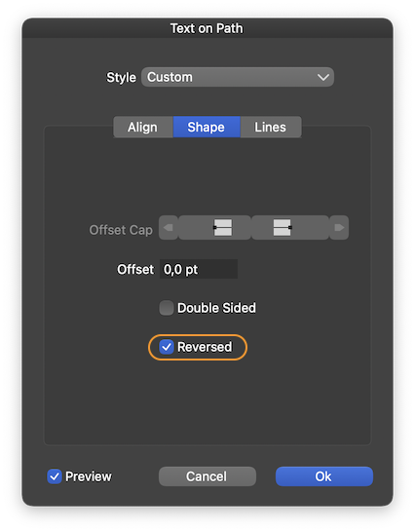Click the checkmark icon in Reversed checkbox
This screenshot has height=532, width=415.
[x=167, y=347]
